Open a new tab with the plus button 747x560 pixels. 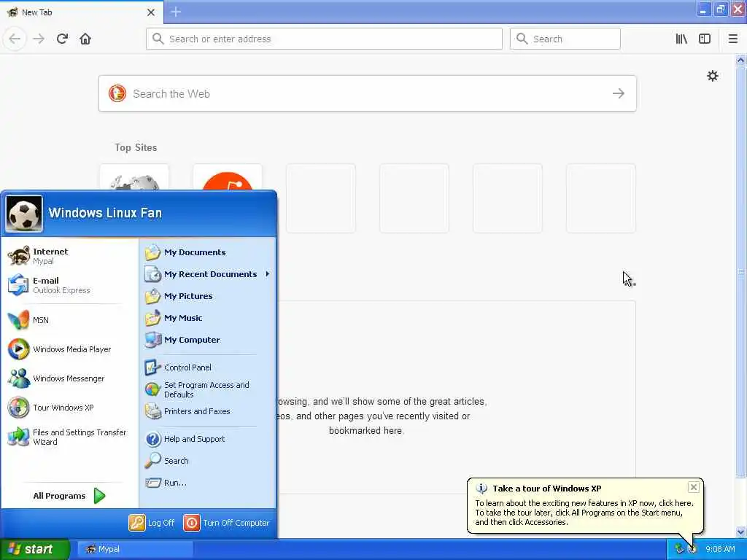click(x=176, y=12)
